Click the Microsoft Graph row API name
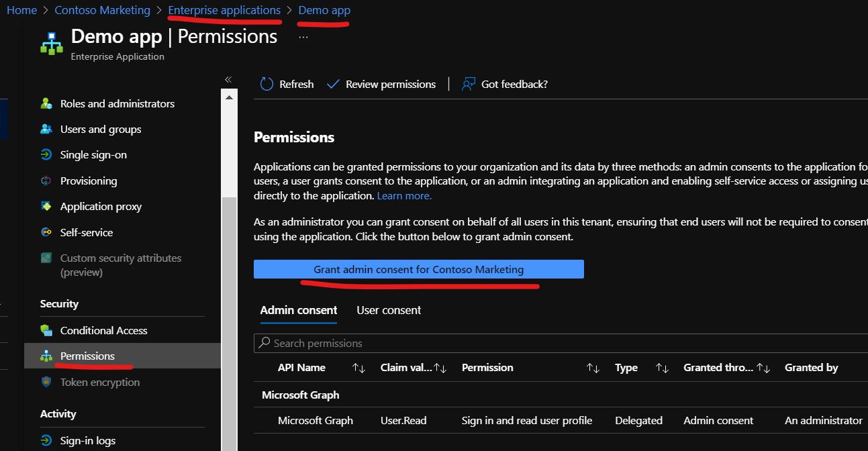868x451 pixels. point(316,420)
